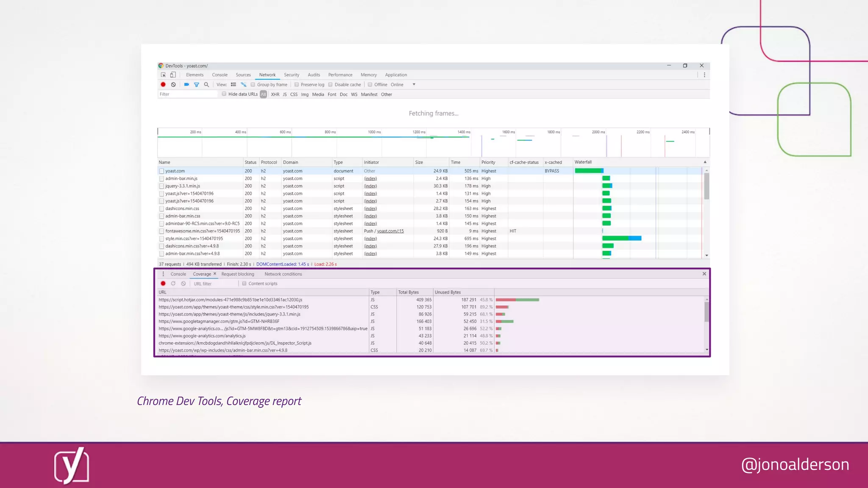The image size is (868, 488).
Task: Sort by the Unused Bytes column header
Action: pos(464,292)
